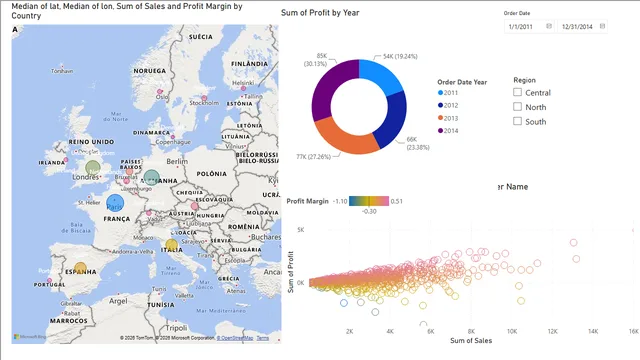The height and width of the screenshot is (360, 640).
Task: Click the '77K (27.26%)' donut label
Action: point(313,156)
